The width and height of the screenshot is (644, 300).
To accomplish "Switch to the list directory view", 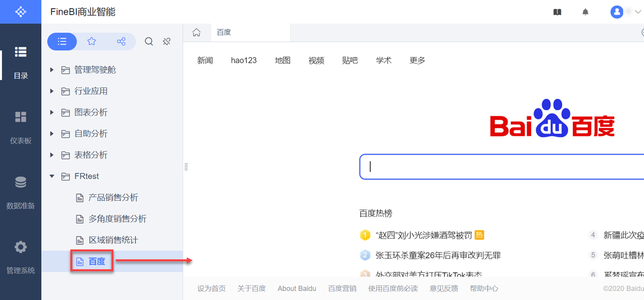I will click(62, 42).
